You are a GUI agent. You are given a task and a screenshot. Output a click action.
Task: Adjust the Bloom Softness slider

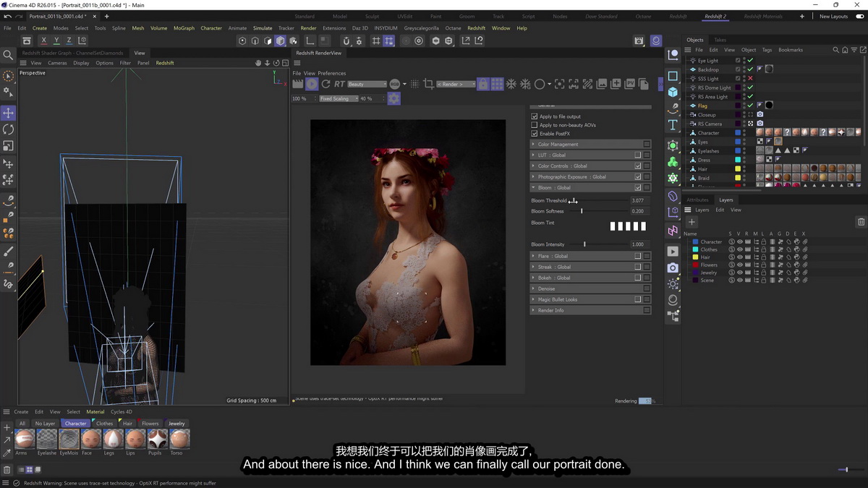click(582, 211)
